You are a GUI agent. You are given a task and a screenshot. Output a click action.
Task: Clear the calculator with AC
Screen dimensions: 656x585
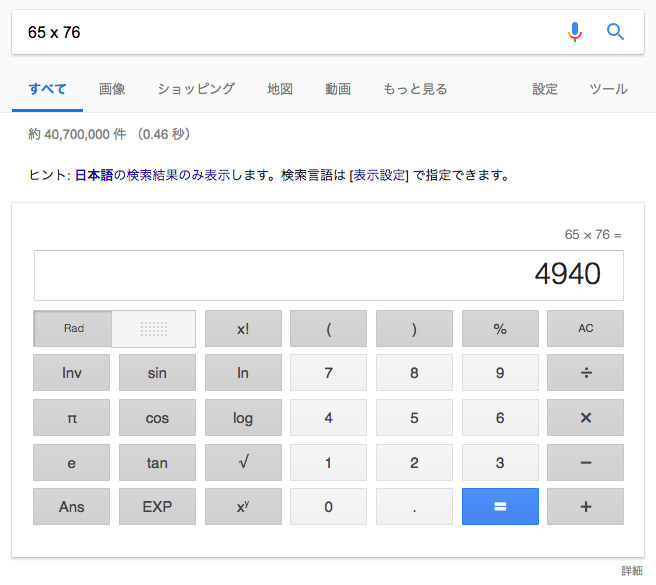coord(585,328)
